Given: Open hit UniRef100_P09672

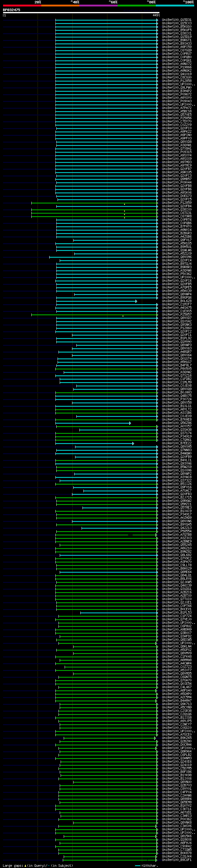Looking at the screenshot, I should 177,94.
